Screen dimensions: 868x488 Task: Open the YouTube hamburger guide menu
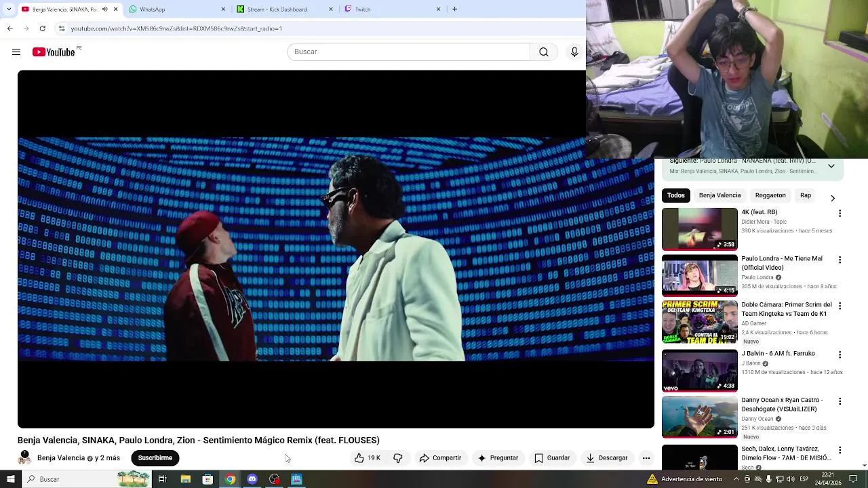(16, 52)
